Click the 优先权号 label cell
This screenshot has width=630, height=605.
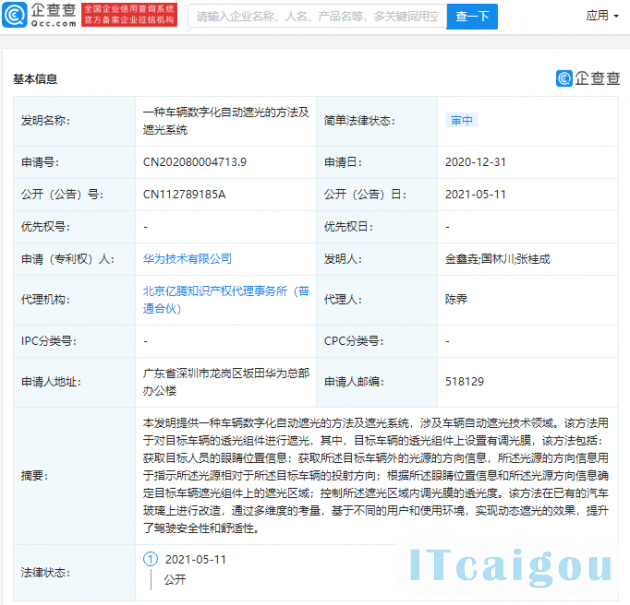pos(74,227)
